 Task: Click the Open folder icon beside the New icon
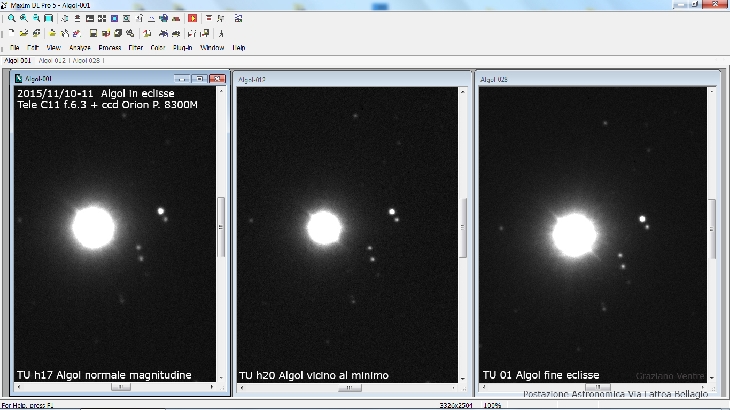(22, 32)
